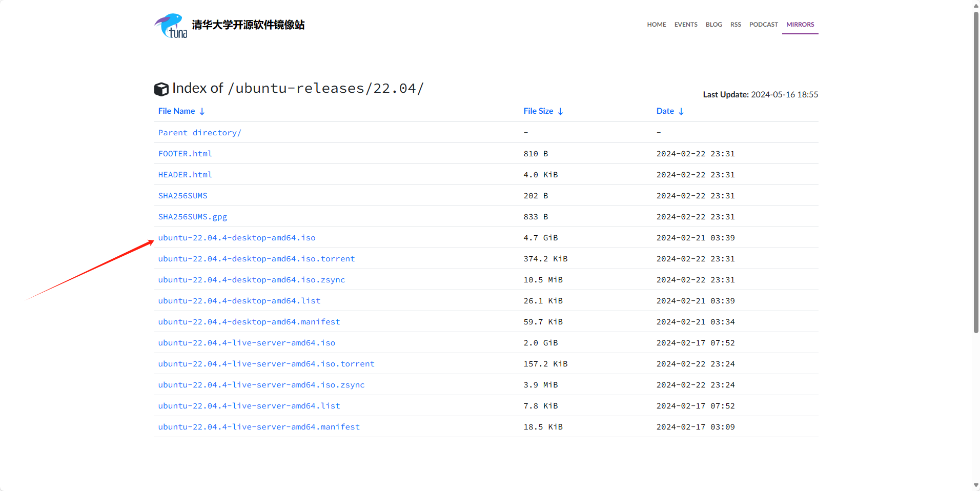
Task: Click the 202 B file size cell
Action: click(536, 196)
